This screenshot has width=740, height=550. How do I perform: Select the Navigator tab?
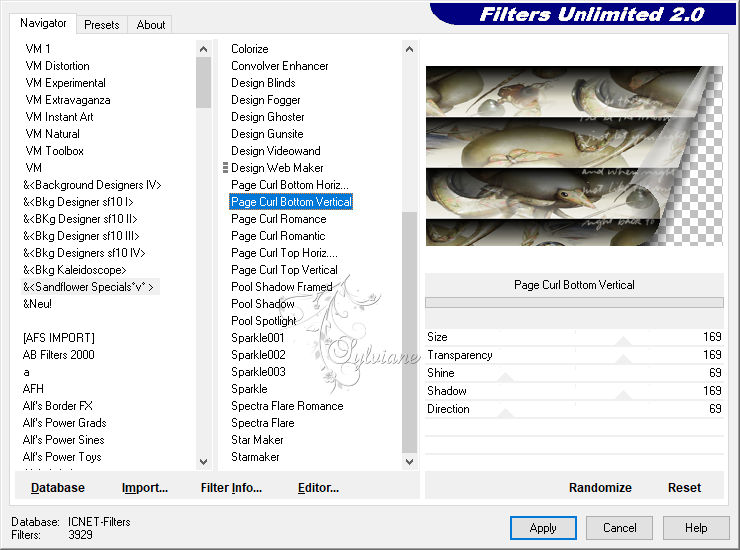(43, 23)
